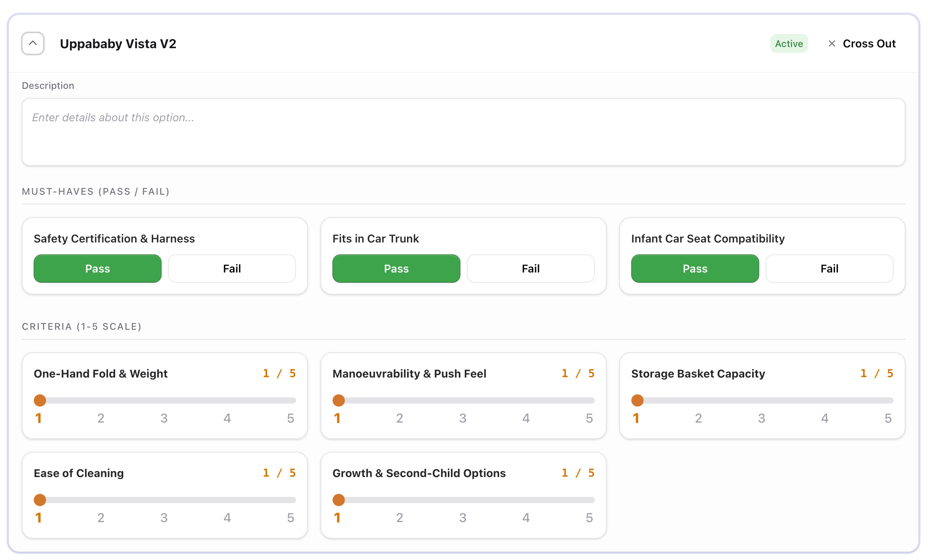The width and height of the screenshot is (928, 560).
Task: Select Fail for Infant Car Seat Compatibility
Action: (x=830, y=269)
